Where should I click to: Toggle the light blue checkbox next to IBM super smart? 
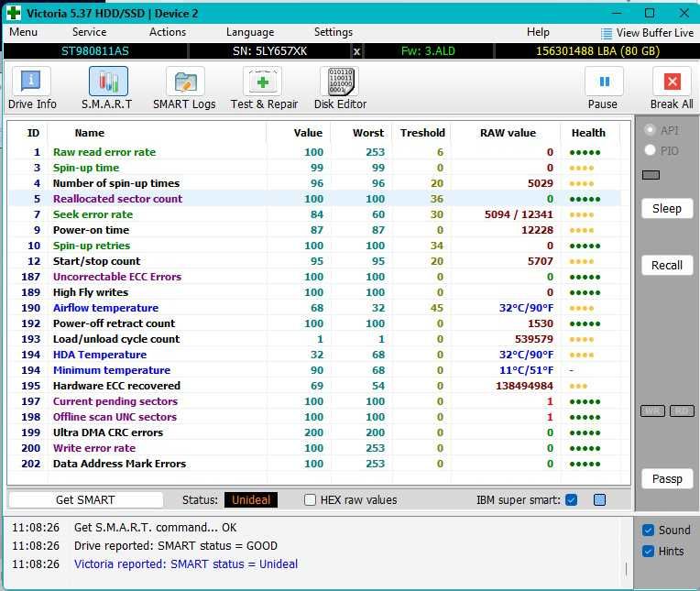(x=599, y=499)
